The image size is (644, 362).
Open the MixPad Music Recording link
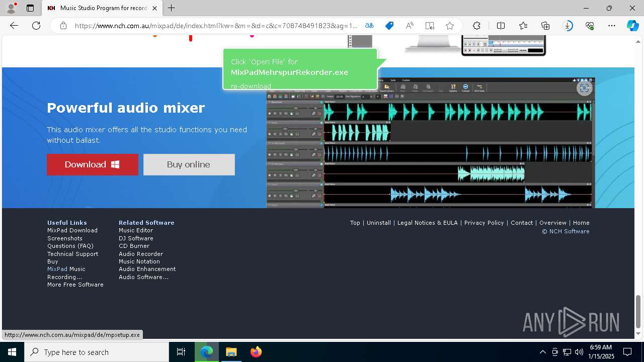pyautogui.click(x=66, y=273)
